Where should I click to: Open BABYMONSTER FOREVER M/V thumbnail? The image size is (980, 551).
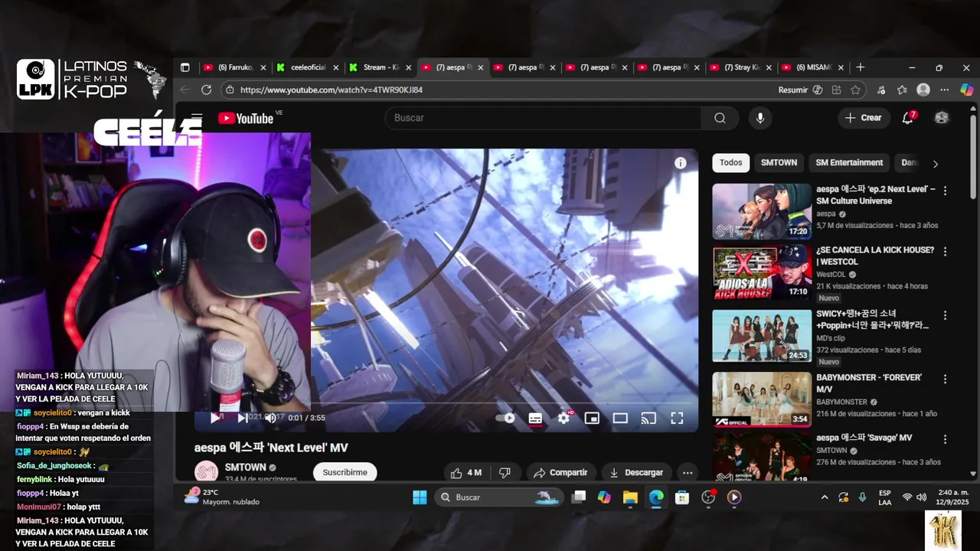tap(762, 399)
